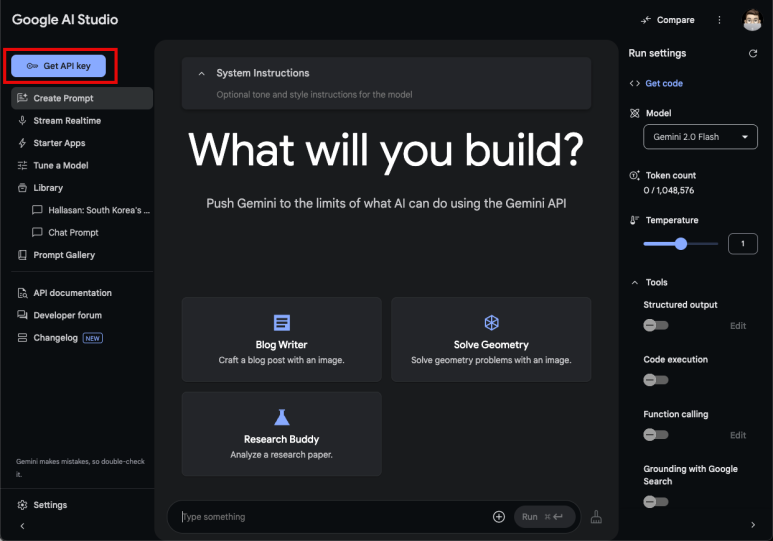Enable the Function calling toggle

(656, 435)
